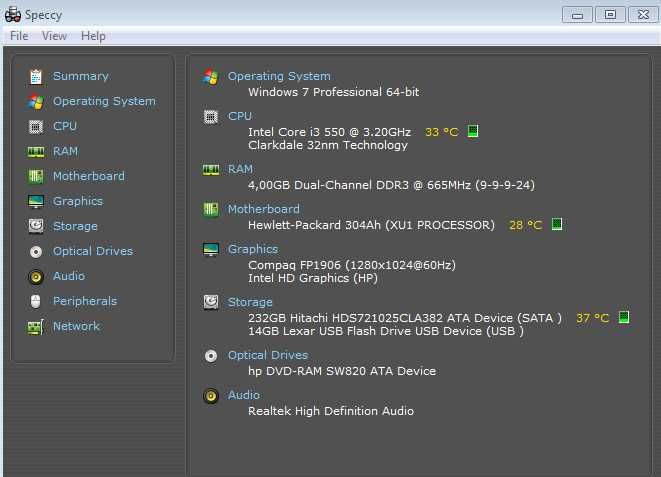Click the RAM stick icon in sidebar
This screenshot has width=661, height=477.
(36, 152)
